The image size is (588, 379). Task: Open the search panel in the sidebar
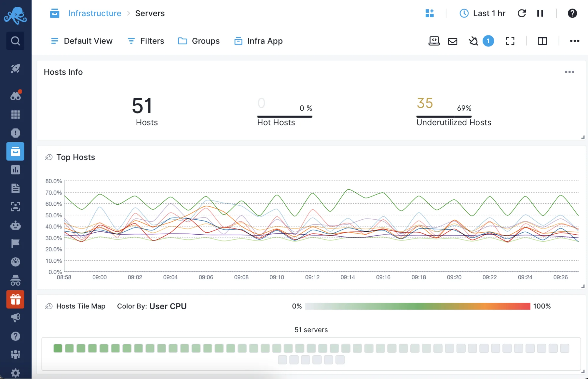click(x=15, y=41)
